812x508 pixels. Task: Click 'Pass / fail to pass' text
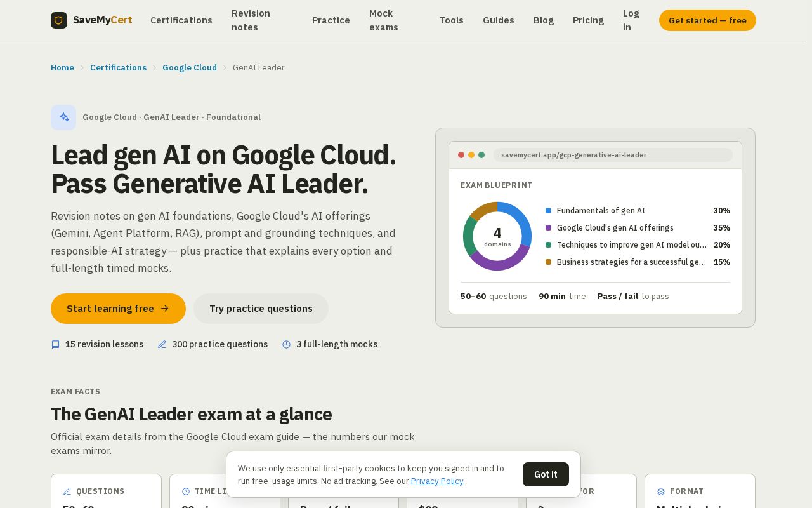[x=633, y=297]
